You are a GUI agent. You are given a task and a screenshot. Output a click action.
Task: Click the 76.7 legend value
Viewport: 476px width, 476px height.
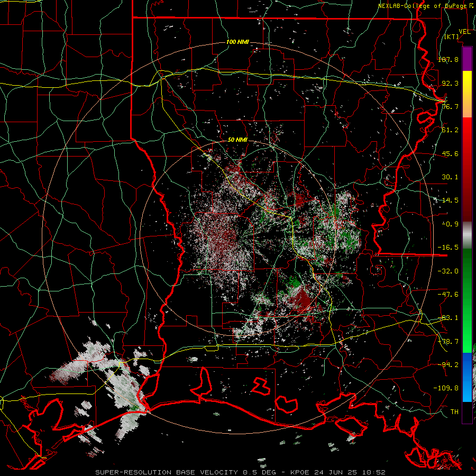450,106
